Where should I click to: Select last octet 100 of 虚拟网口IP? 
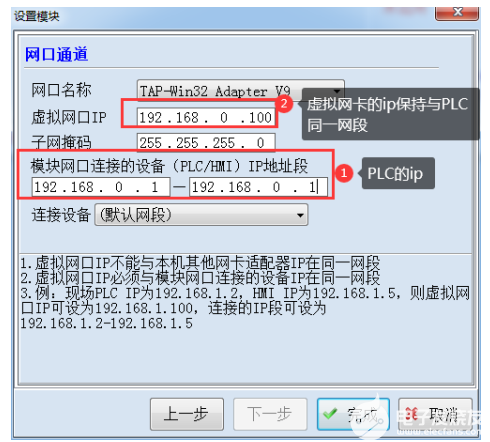[260, 118]
